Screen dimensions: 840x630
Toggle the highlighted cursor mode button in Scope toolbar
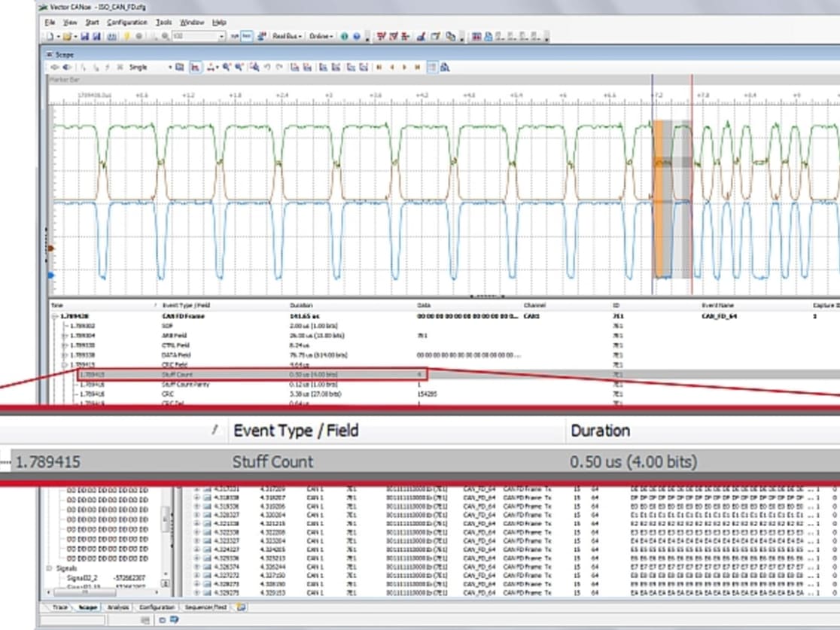point(195,67)
